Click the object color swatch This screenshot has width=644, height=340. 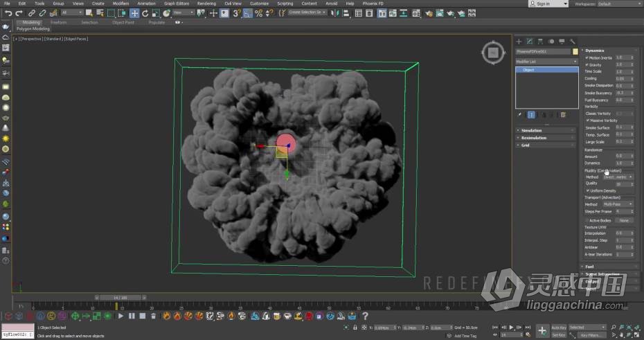(x=575, y=52)
